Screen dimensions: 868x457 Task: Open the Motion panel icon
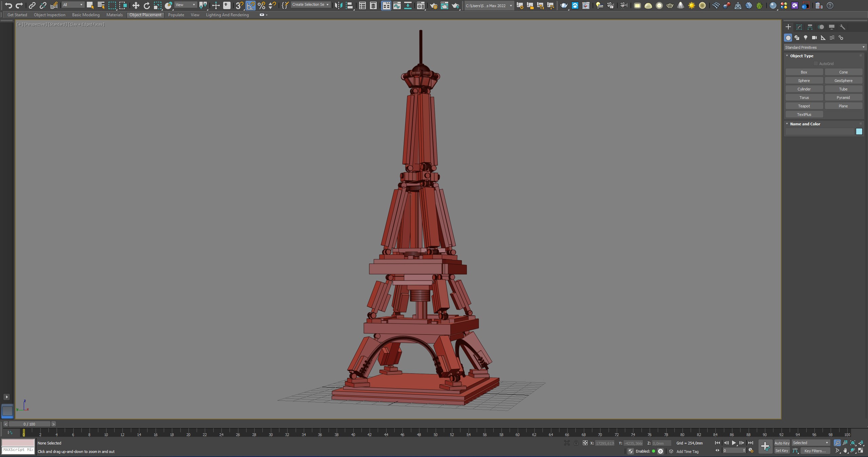tap(821, 27)
